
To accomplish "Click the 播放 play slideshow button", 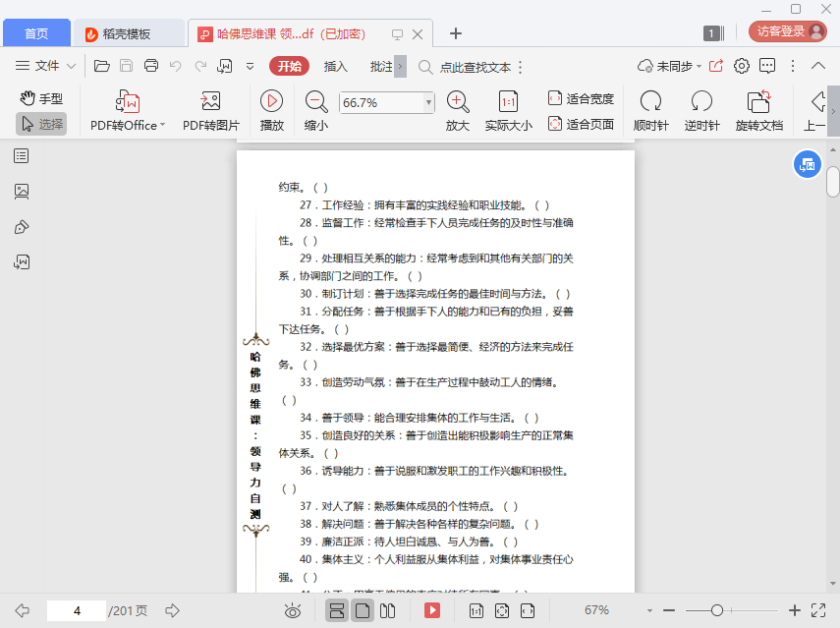I will tap(271, 111).
